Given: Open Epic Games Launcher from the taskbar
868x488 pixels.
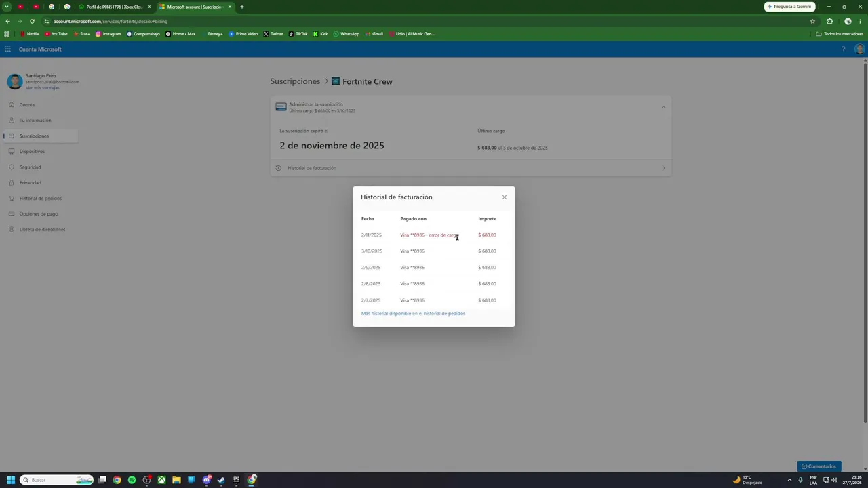Looking at the screenshot, I should point(236,480).
